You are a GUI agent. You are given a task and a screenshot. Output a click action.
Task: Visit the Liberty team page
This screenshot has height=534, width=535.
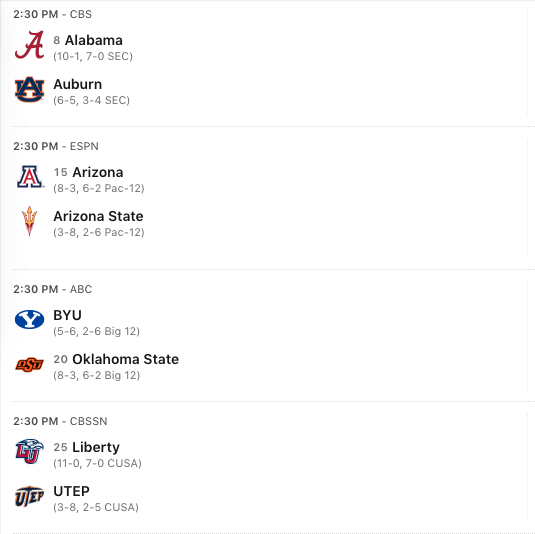click(x=96, y=447)
